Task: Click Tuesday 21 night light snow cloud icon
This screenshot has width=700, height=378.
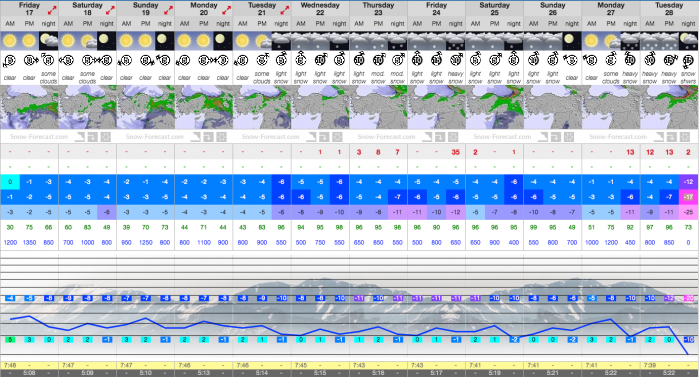Action: [x=281, y=41]
